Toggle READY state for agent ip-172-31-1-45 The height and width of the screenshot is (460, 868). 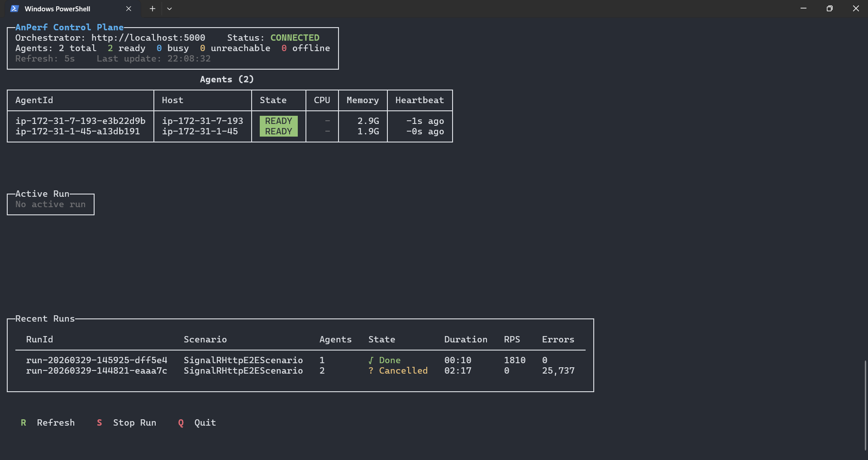278,131
